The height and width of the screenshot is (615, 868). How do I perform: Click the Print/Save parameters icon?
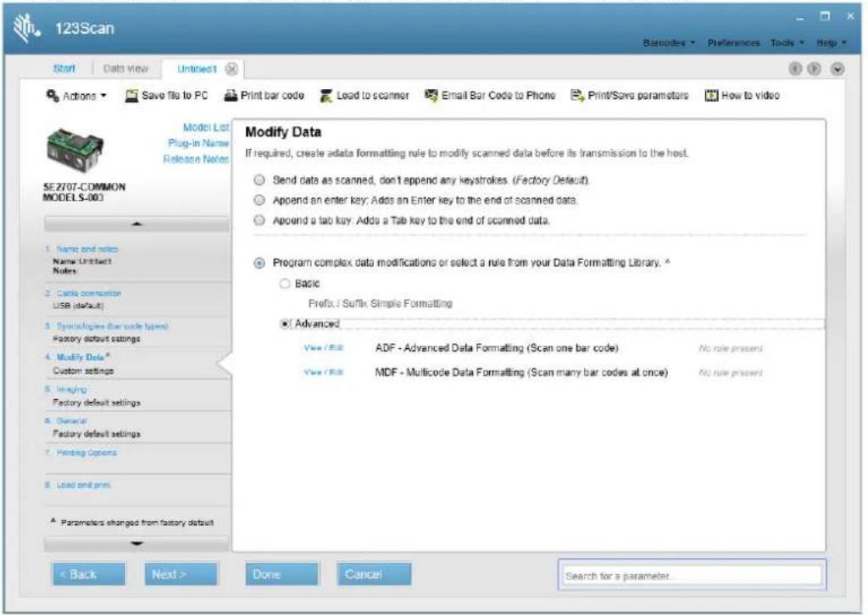click(577, 95)
